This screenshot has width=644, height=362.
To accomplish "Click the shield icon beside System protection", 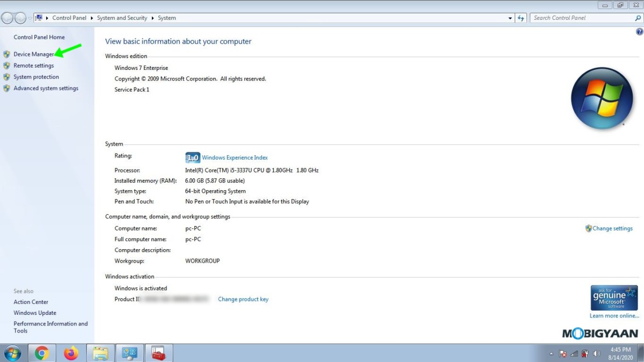I will coord(6,77).
